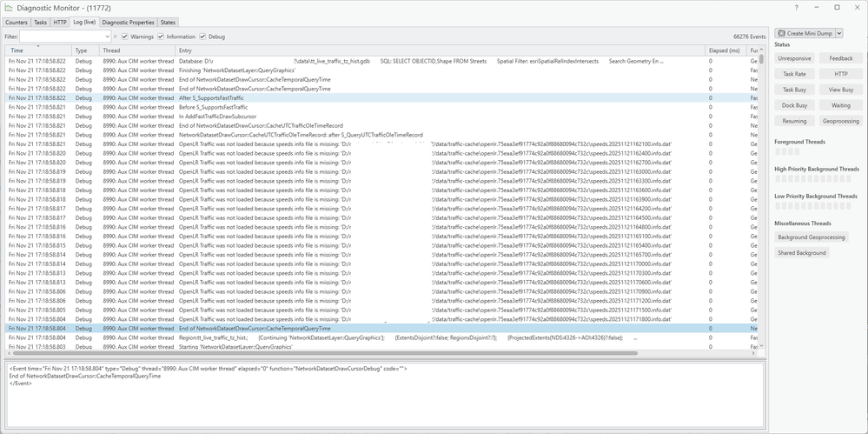The width and height of the screenshot is (868, 434).
Task: Sort by the Elapsed (ms) column header
Action: [x=726, y=50]
